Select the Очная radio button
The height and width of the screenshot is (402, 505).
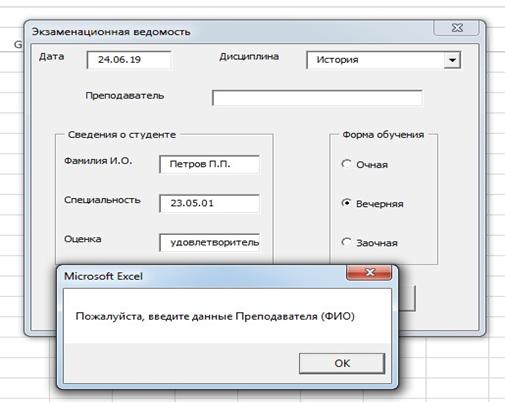click(x=346, y=164)
